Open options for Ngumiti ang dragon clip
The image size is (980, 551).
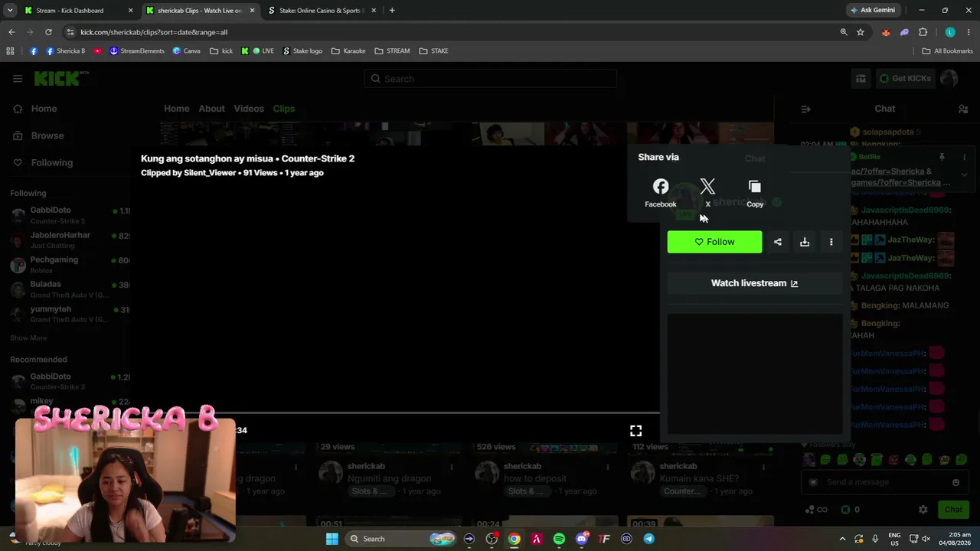(452, 466)
